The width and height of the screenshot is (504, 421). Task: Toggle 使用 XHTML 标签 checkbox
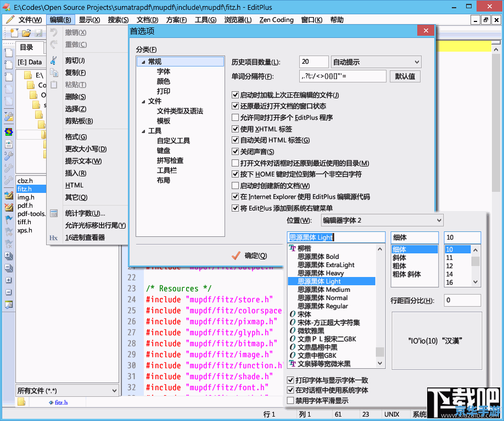pyautogui.click(x=235, y=129)
